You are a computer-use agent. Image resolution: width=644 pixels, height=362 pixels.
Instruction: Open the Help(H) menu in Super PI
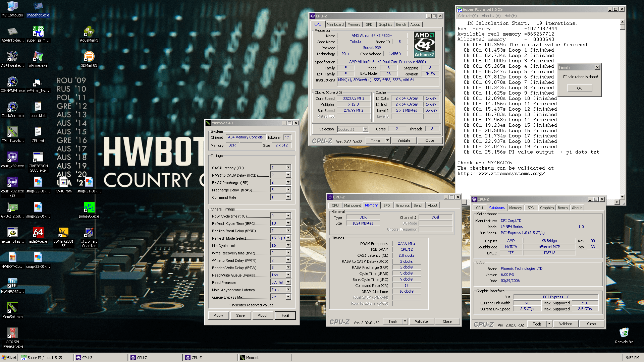pyautogui.click(x=511, y=16)
